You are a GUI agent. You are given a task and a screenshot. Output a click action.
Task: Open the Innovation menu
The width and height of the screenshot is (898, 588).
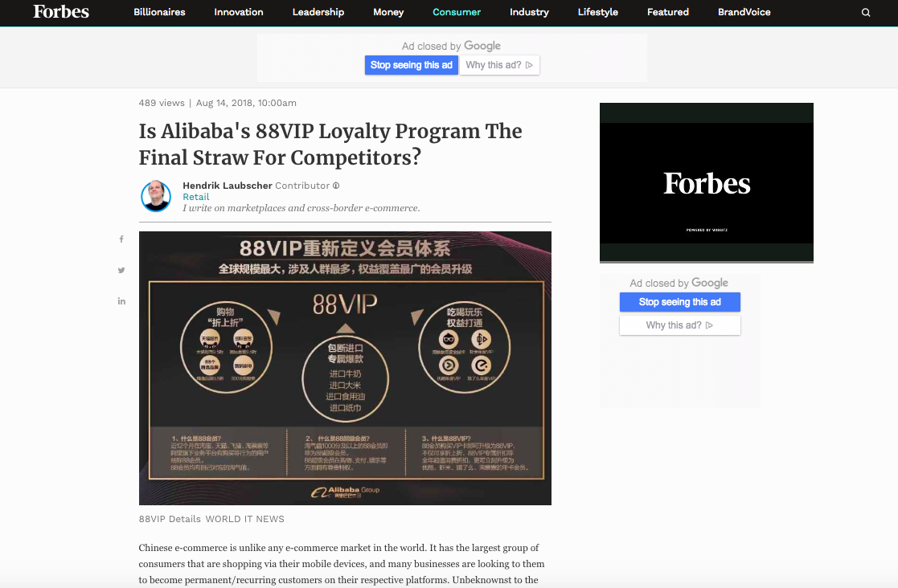tap(239, 12)
